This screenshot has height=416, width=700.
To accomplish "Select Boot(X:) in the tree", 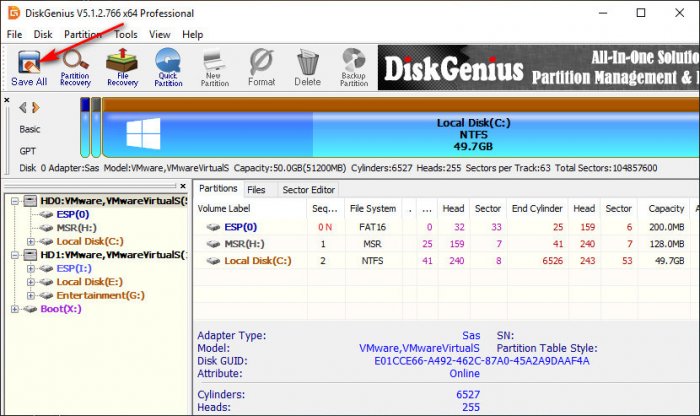I will 61,309.
